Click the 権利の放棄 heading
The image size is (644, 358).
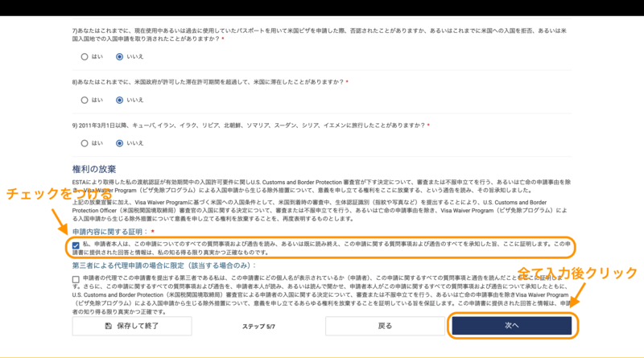pos(94,169)
